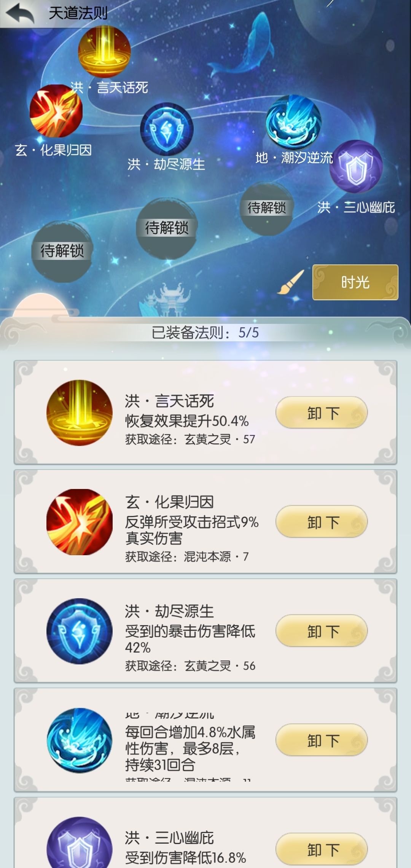Viewport: 411px width, 868px height.
Task: Tap the 劫尽源生 list thumbnail
Action: (x=80, y=631)
